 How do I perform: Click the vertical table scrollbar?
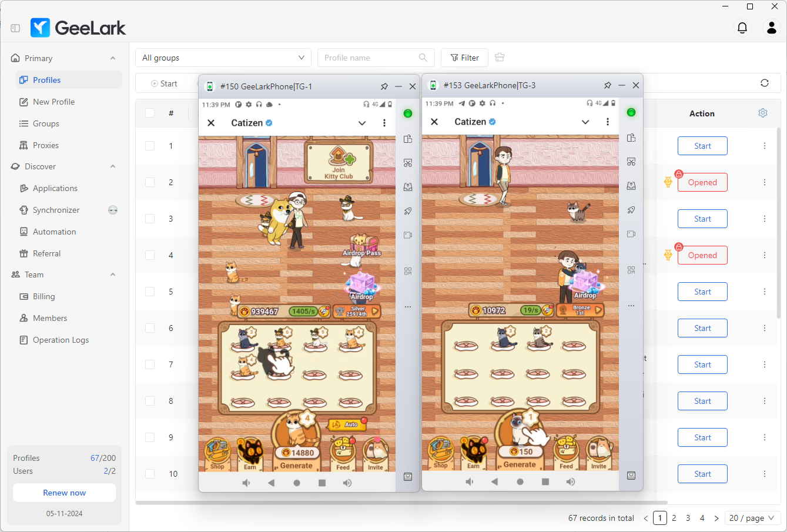coord(779,223)
